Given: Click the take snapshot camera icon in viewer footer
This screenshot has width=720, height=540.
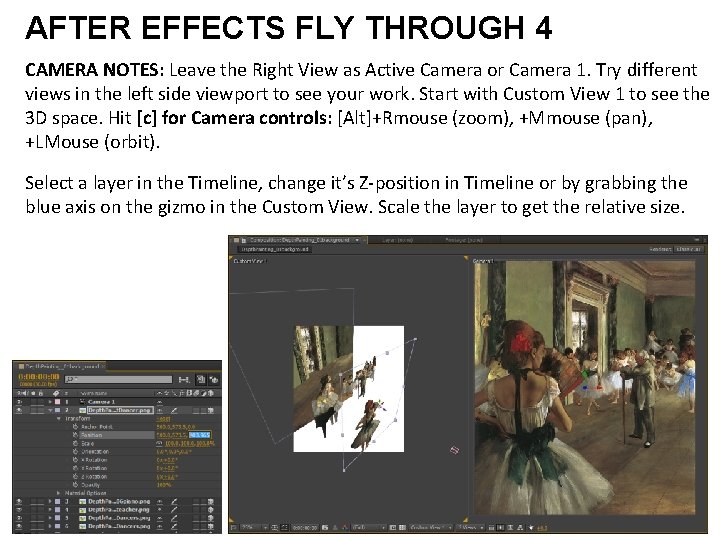Looking at the screenshot, I should pos(325,528).
